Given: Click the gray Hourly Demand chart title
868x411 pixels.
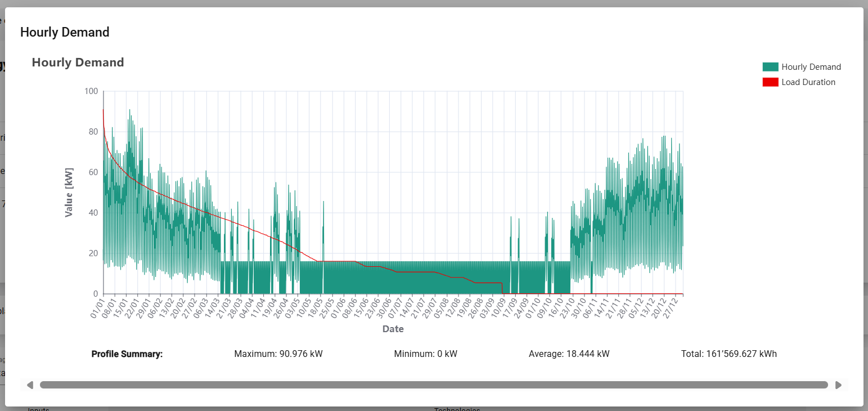Looking at the screenshot, I should [x=78, y=62].
